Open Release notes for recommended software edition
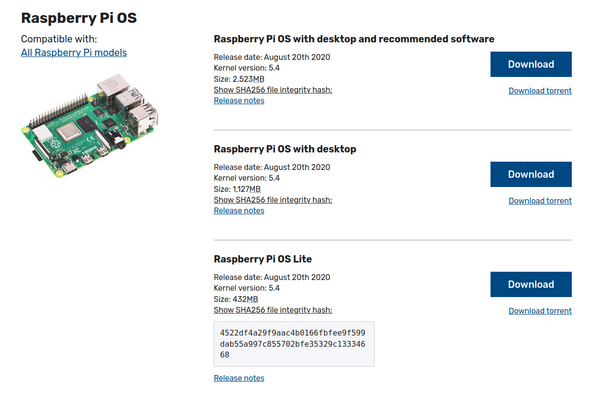The image size is (600, 393). point(239,101)
